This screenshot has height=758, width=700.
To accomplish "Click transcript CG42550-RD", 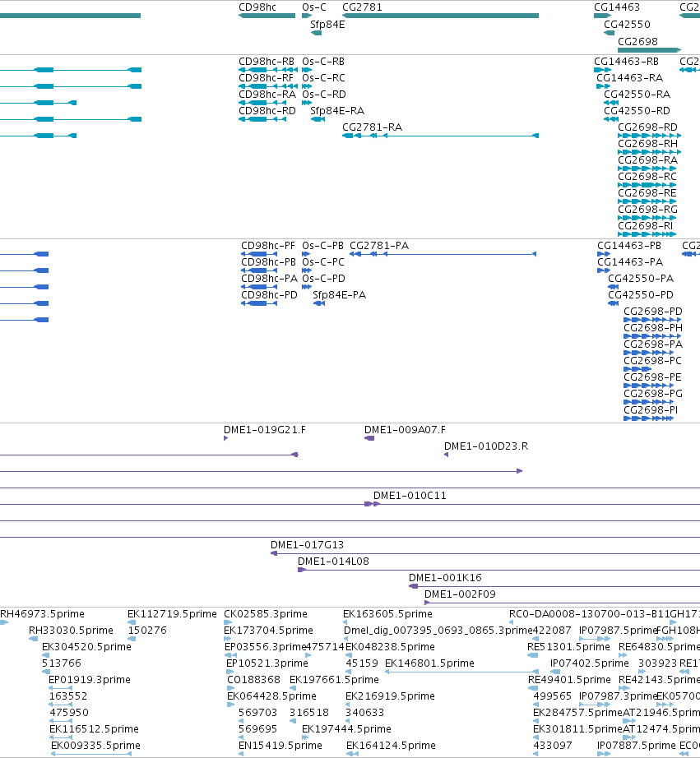I will pos(637,111).
